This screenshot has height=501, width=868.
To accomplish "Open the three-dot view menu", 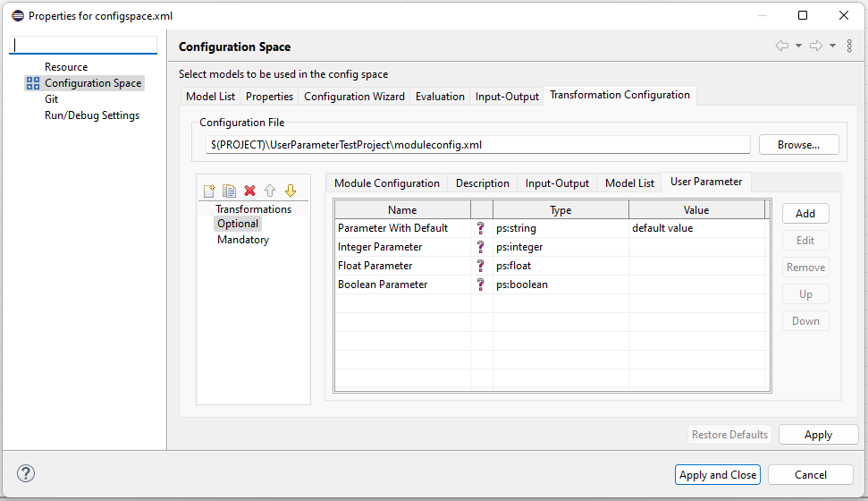I will pyautogui.click(x=849, y=47).
